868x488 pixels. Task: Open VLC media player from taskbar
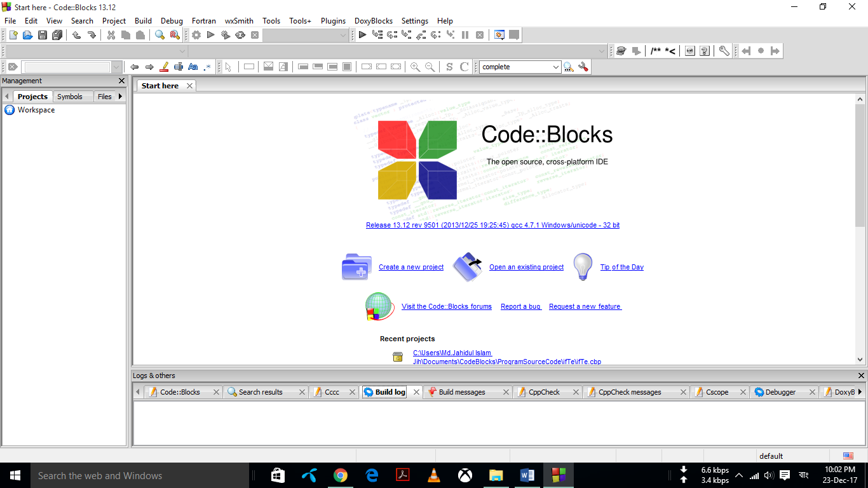click(434, 475)
